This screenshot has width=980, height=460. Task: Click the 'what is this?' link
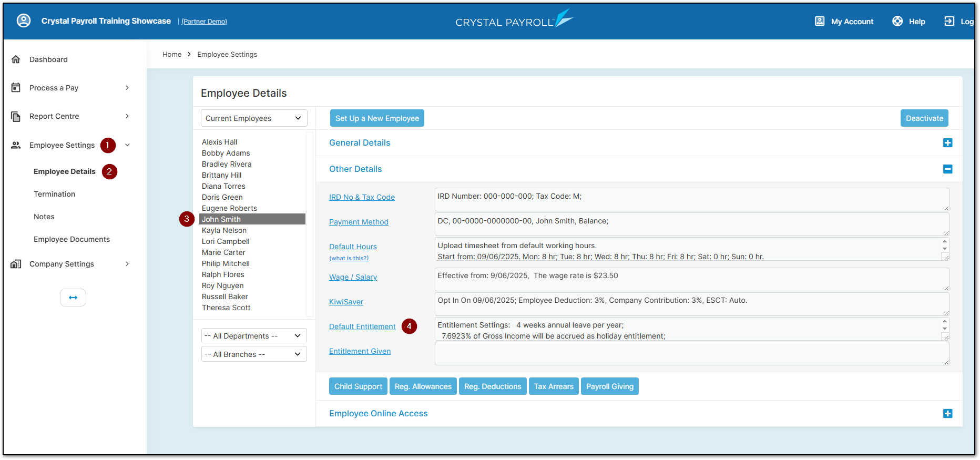pyautogui.click(x=349, y=258)
